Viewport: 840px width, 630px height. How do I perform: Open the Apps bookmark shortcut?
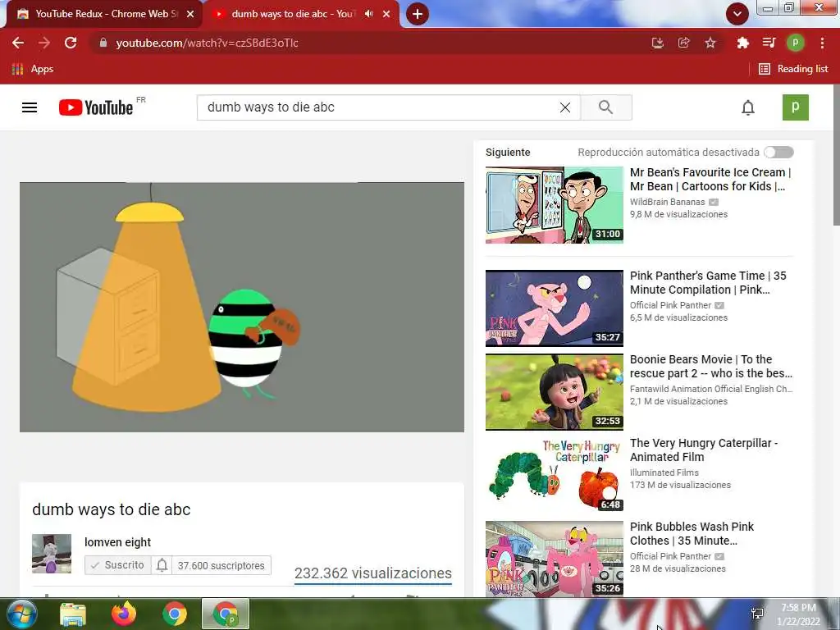click(x=33, y=69)
